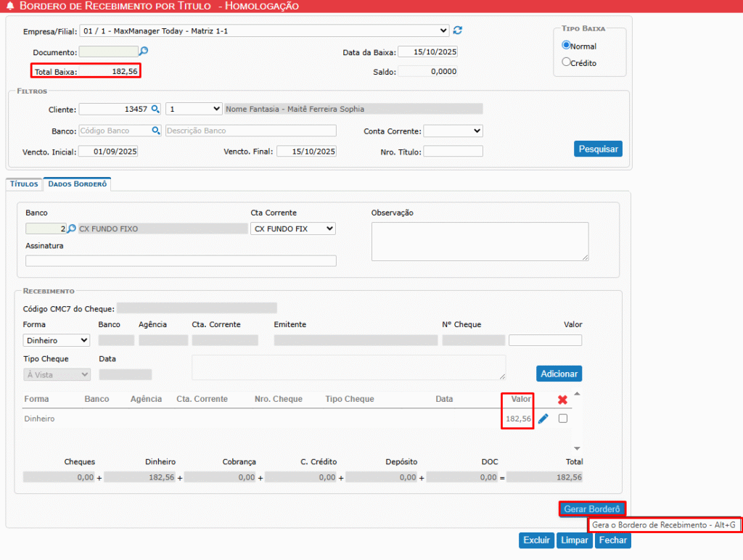The image size is (743, 560).
Task: Click the Observação text area
Action: 480,242
